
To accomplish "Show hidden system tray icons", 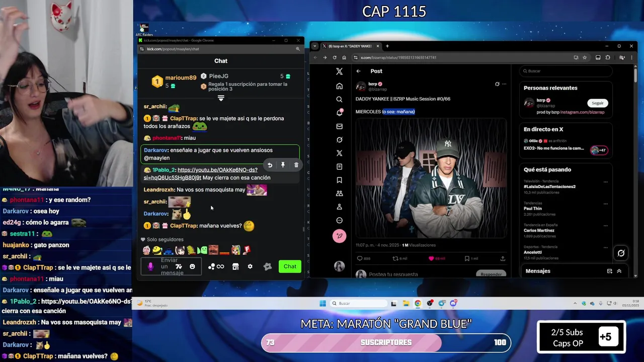I will (575, 303).
